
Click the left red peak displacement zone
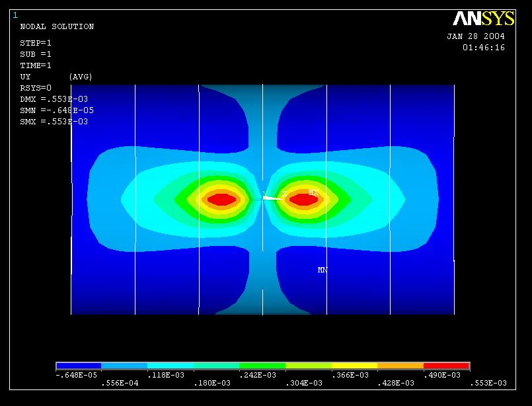[221, 200]
